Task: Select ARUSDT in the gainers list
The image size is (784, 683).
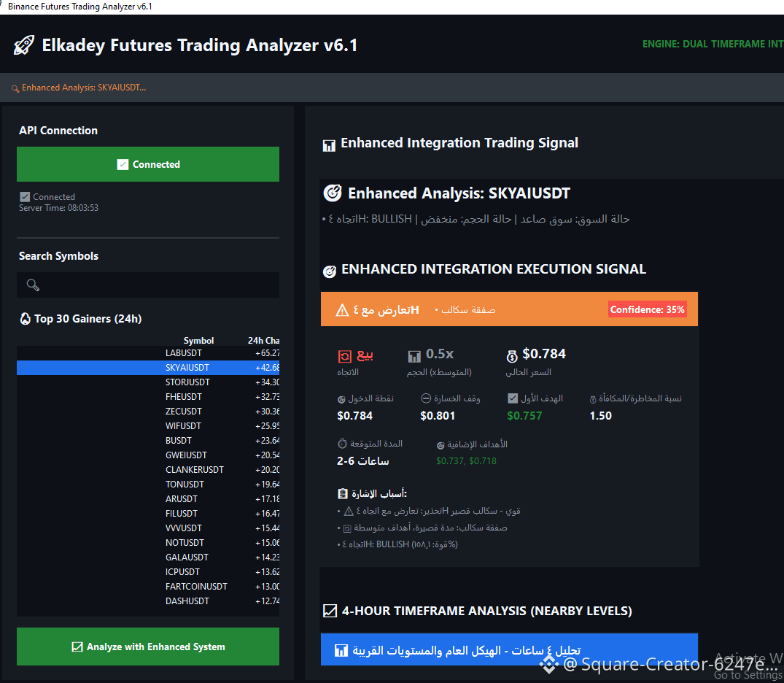Action: 148,499
